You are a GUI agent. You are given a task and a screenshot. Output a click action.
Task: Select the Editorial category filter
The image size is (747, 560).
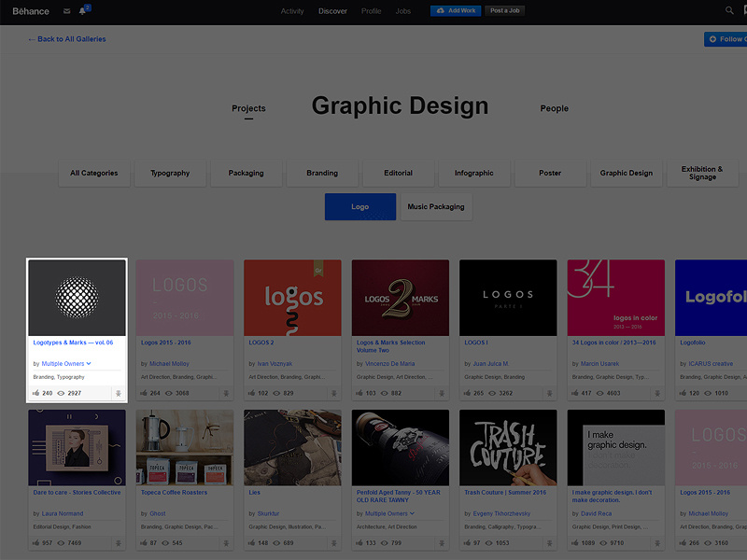(x=399, y=173)
